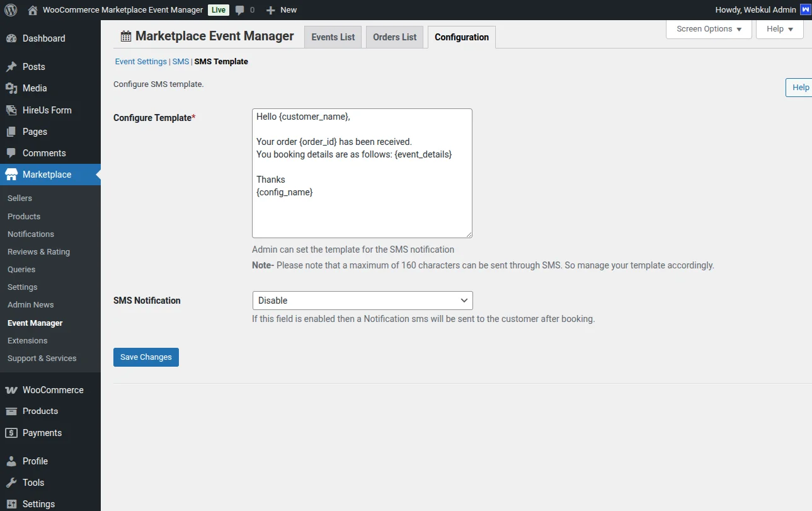Switch to the Events List tab

pyautogui.click(x=333, y=37)
